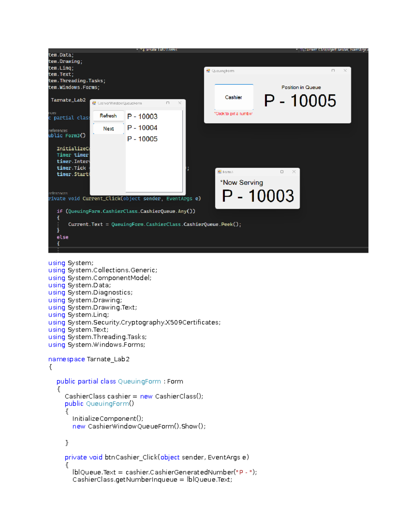411x532 pixels.
Task: Click the Refresh button on CashierWindowQueueForm
Action: coord(108,116)
